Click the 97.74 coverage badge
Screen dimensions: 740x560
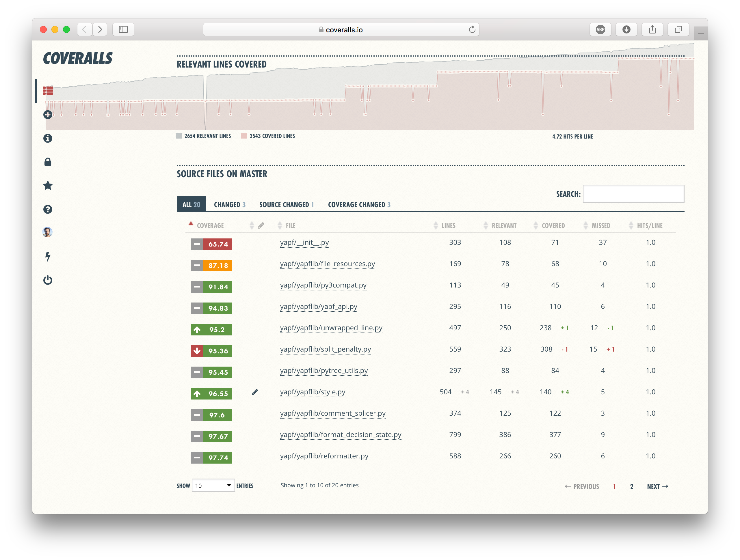click(211, 458)
